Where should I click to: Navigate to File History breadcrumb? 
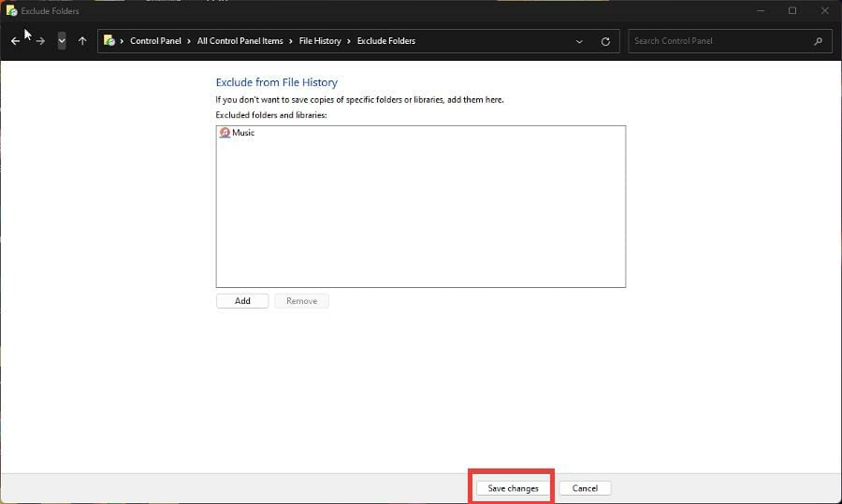(x=320, y=41)
